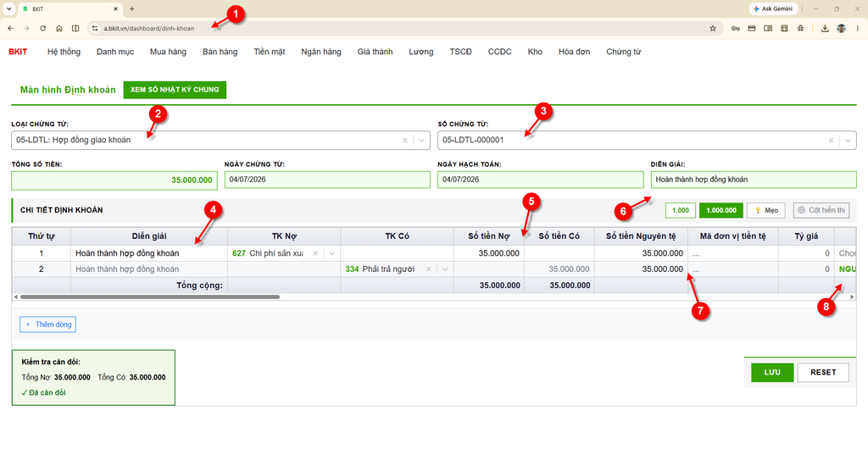Clear the Loại chứng từ selection

(404, 141)
